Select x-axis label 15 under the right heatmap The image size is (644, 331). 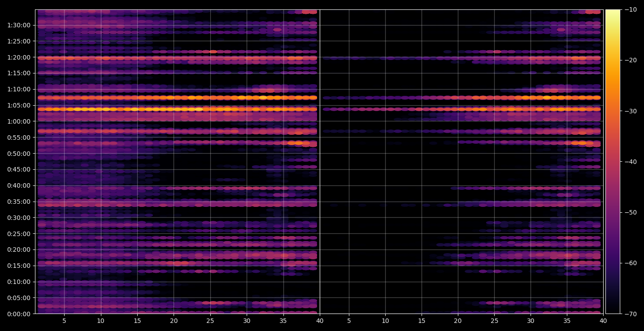pos(422,321)
